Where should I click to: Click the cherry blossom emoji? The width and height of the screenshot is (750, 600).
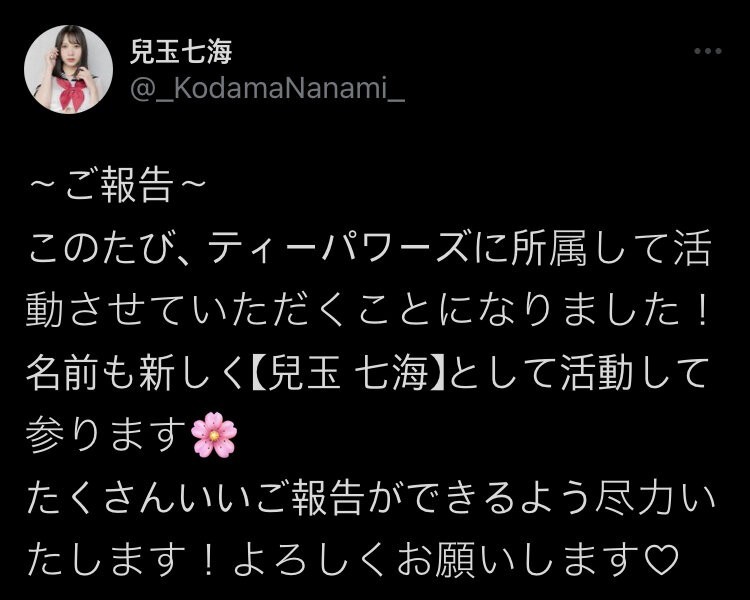(214, 434)
